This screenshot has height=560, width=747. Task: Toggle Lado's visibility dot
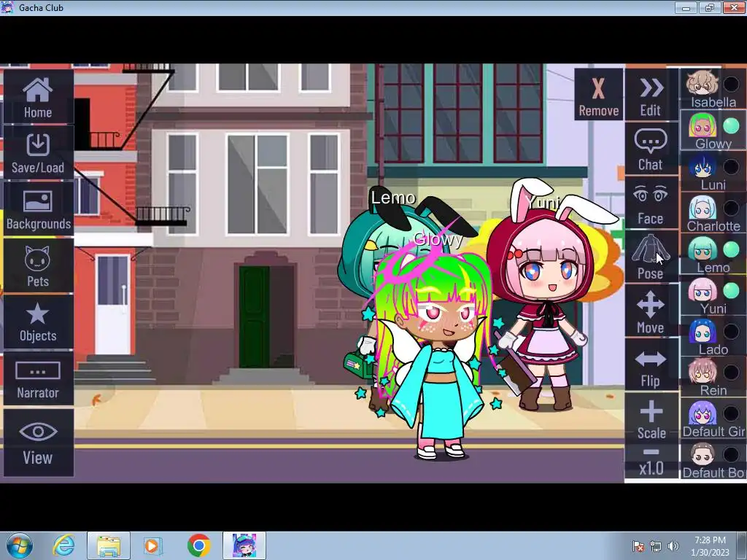coord(731,332)
